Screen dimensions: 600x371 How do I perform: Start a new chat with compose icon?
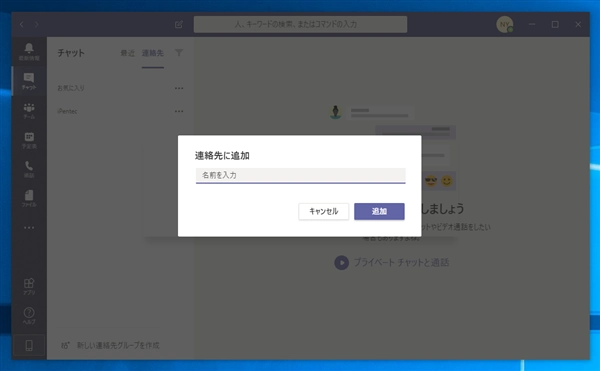pyautogui.click(x=179, y=24)
